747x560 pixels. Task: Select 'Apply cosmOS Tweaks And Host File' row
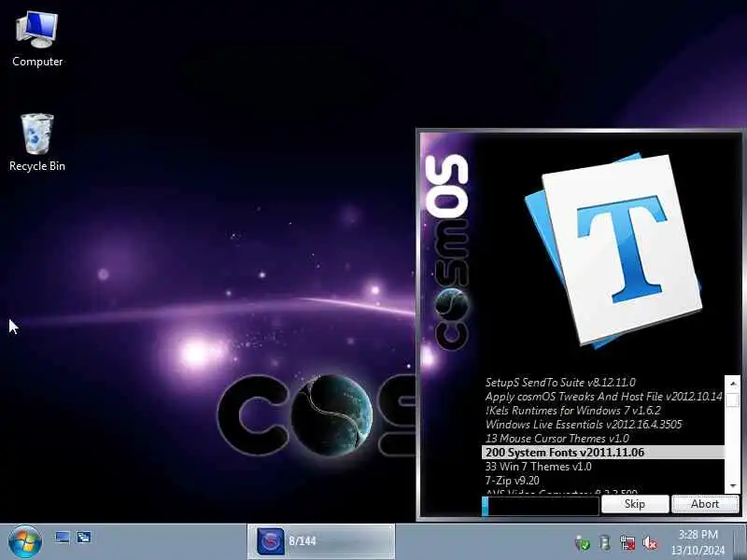pos(602,396)
